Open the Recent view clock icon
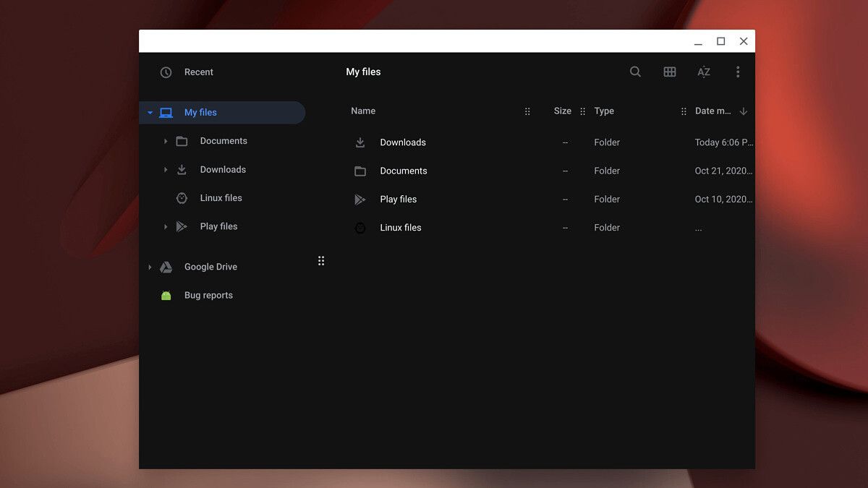The height and width of the screenshot is (488, 868). (x=166, y=72)
